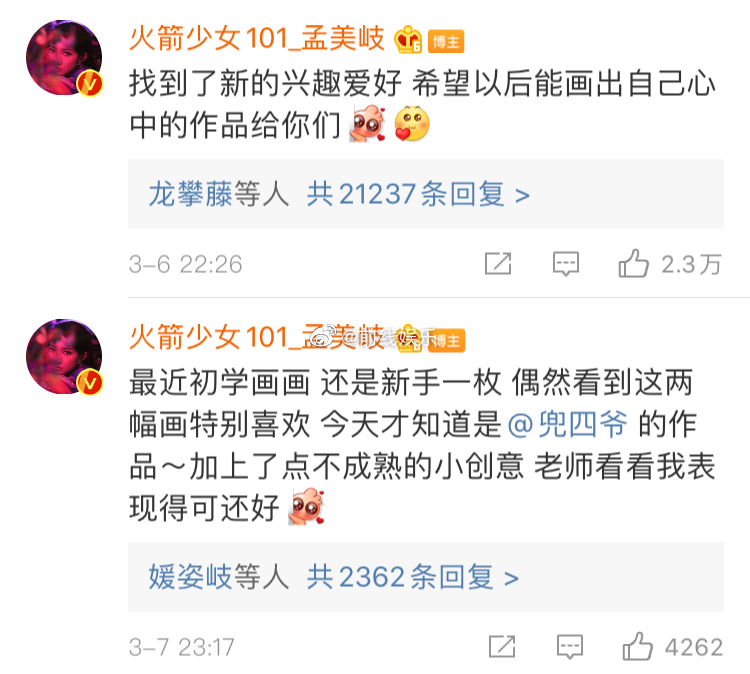750x674 pixels.
Task: Open the reply icon on the 3-7 comment
Action: tap(570, 647)
